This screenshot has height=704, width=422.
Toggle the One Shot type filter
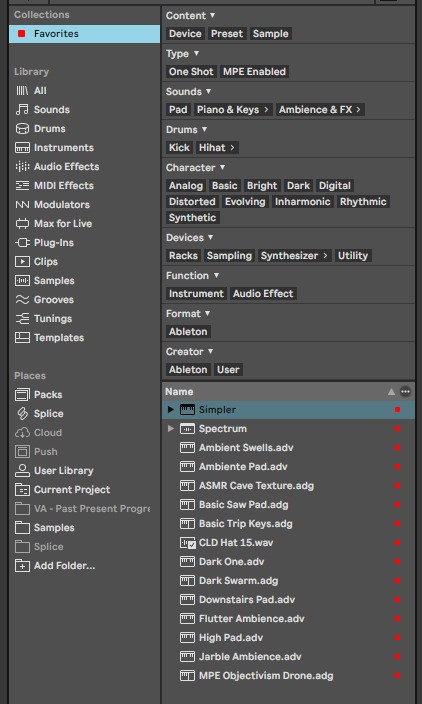click(191, 72)
